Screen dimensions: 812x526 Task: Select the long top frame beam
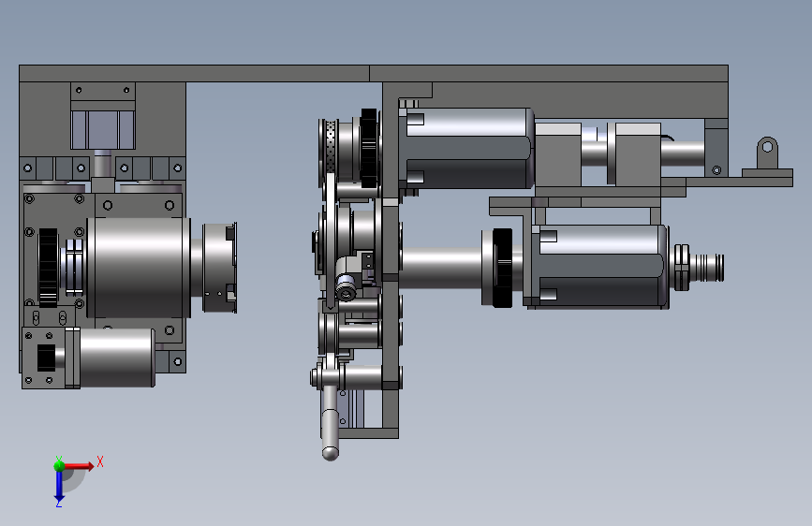pos(374,74)
